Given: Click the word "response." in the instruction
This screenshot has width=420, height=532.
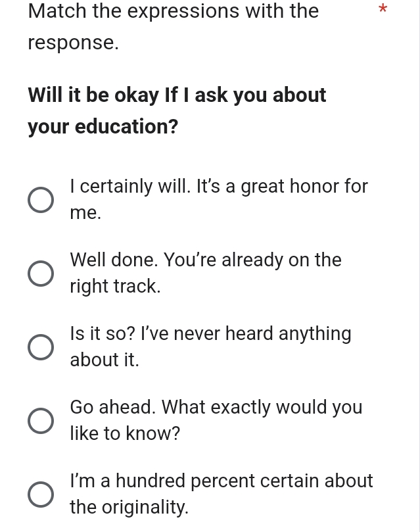Looking at the screenshot, I should point(74,43).
